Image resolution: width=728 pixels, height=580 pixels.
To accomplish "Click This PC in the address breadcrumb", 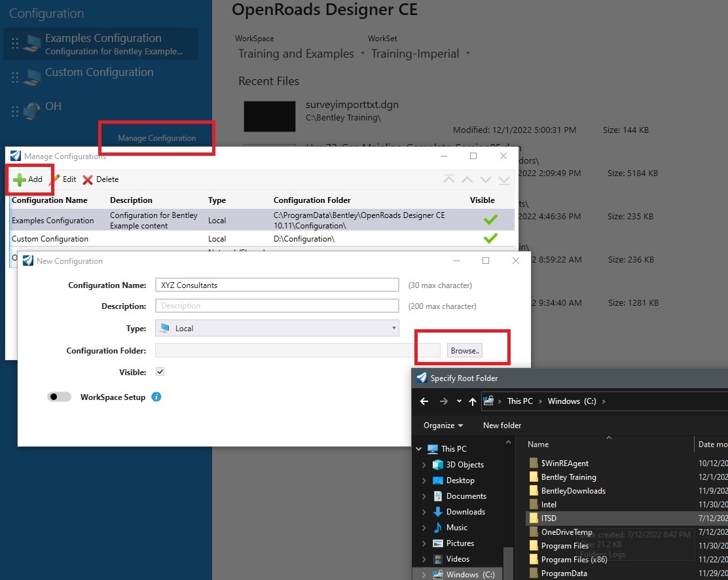I will [x=520, y=401].
